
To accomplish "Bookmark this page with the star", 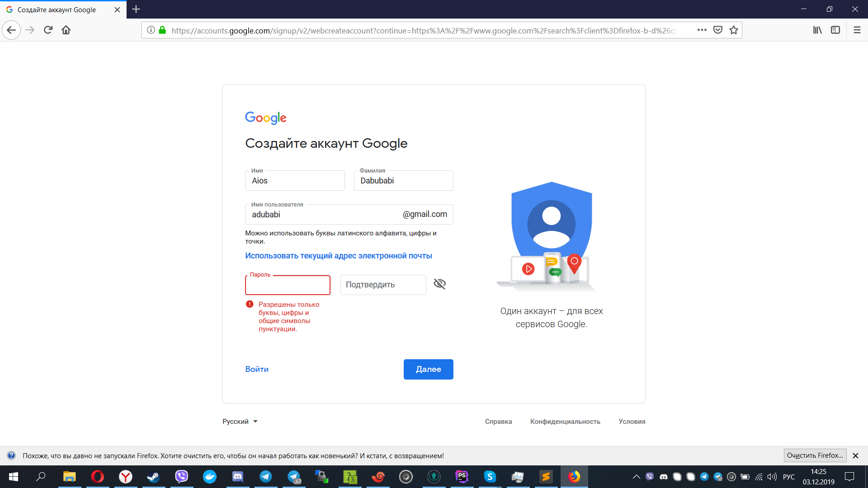I will tap(733, 30).
